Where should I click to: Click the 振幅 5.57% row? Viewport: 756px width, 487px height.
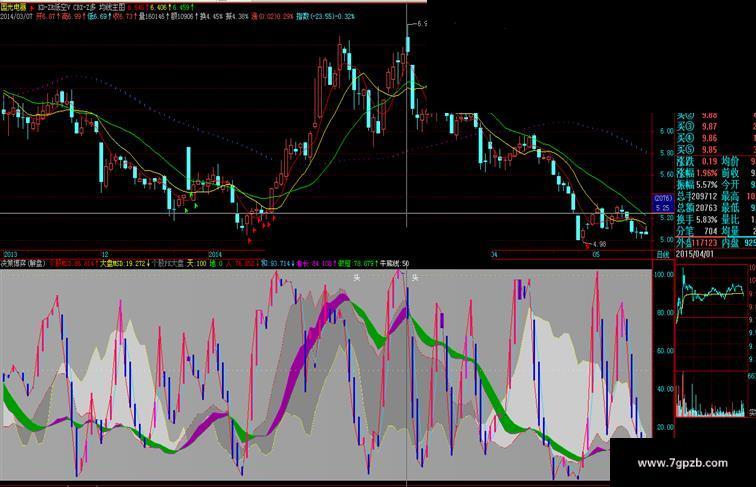(x=697, y=184)
